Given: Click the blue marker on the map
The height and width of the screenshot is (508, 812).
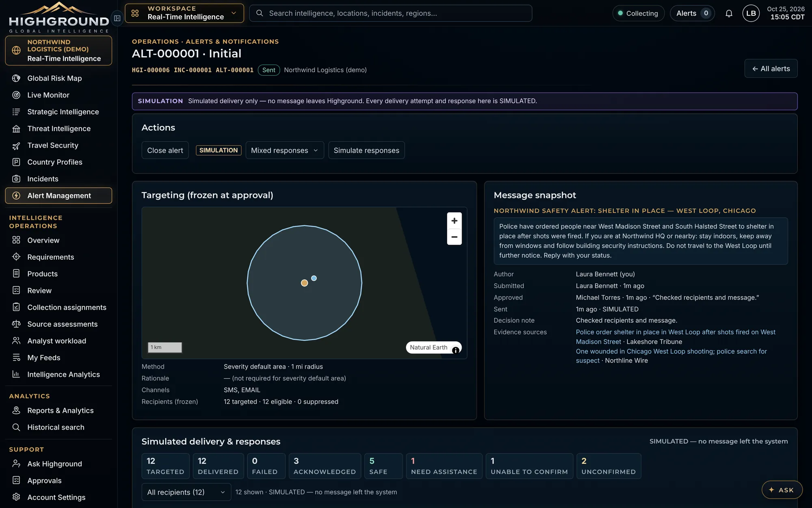Looking at the screenshot, I should pos(314,278).
